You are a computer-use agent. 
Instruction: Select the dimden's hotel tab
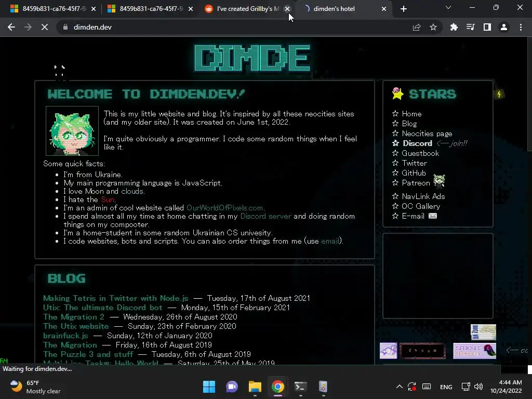pyautogui.click(x=343, y=9)
